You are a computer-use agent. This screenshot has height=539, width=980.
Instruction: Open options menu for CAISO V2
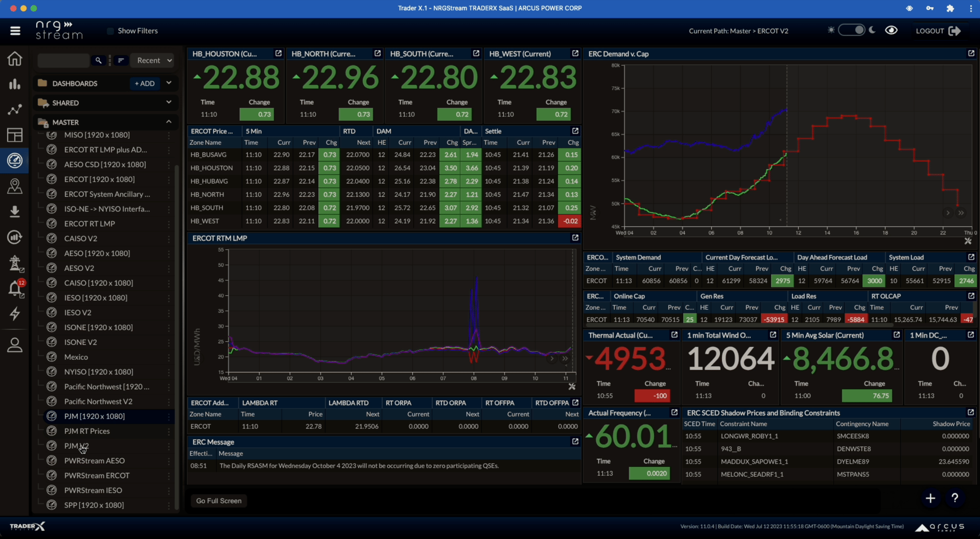(x=169, y=238)
